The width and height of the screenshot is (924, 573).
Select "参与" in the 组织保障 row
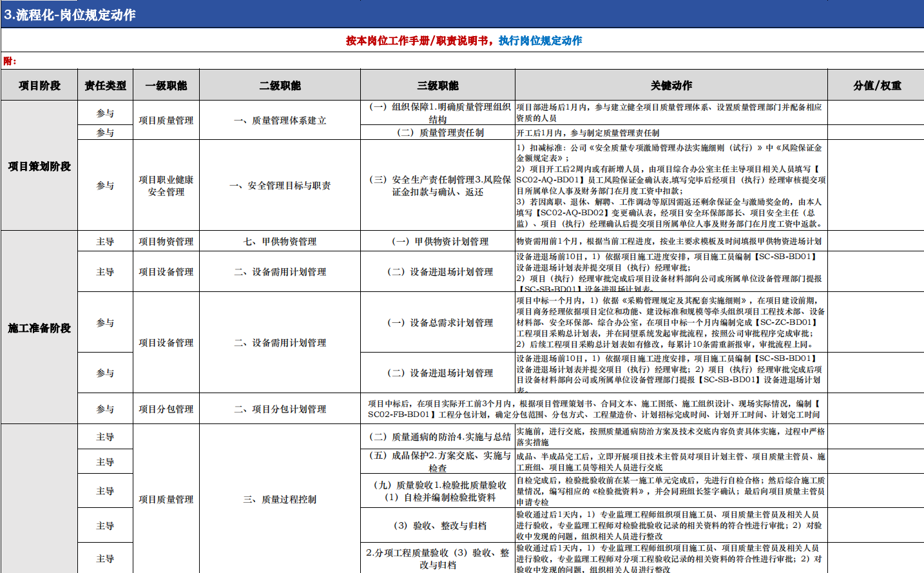tap(105, 113)
